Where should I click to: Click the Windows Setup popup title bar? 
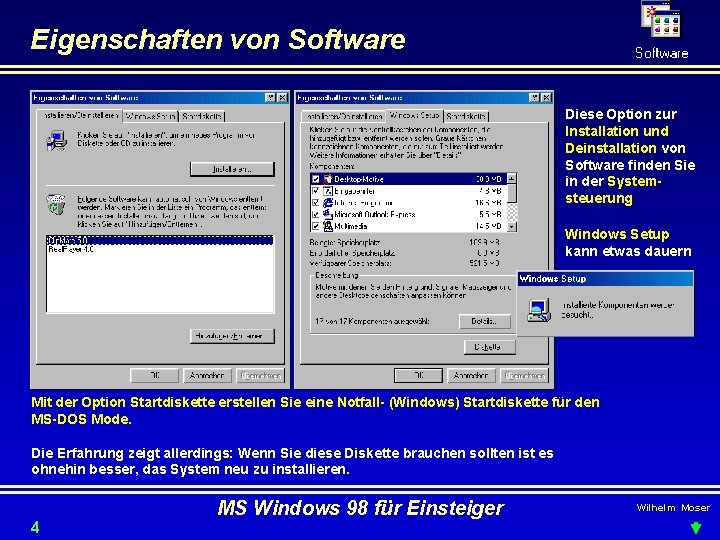click(x=605, y=279)
